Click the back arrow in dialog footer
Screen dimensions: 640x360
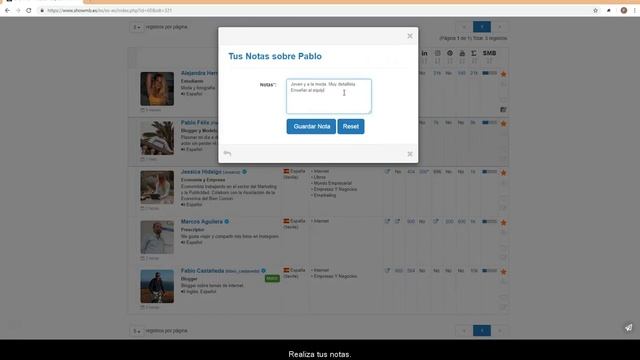tap(227, 153)
